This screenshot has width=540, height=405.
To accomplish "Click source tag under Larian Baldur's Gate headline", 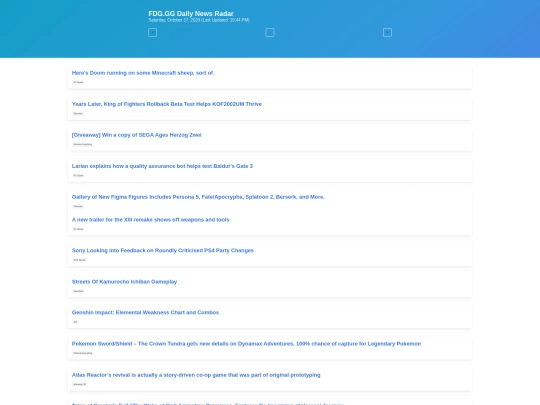I will click(x=78, y=175).
